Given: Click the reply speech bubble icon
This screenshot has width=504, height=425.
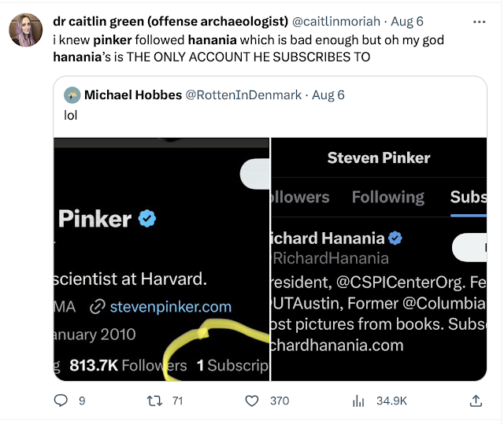Looking at the screenshot, I should (61, 401).
